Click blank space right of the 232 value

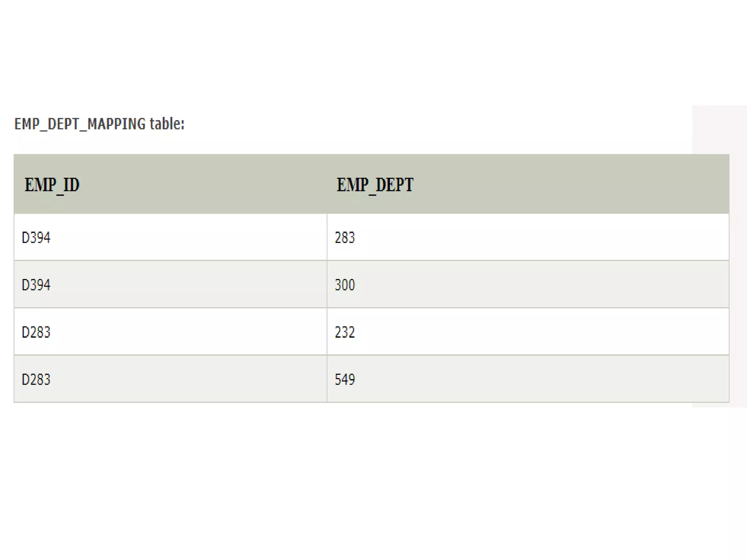(x=529, y=332)
